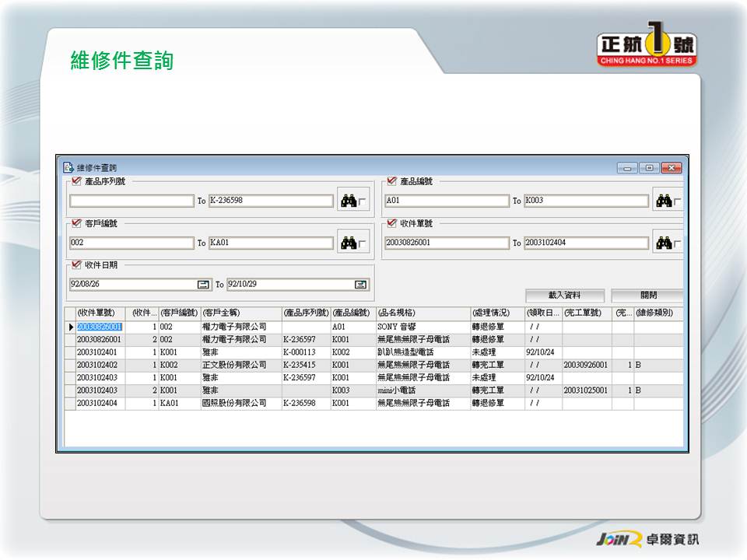
Task: Toggle the 客戶編號 filter checkbox
Action: [76, 223]
